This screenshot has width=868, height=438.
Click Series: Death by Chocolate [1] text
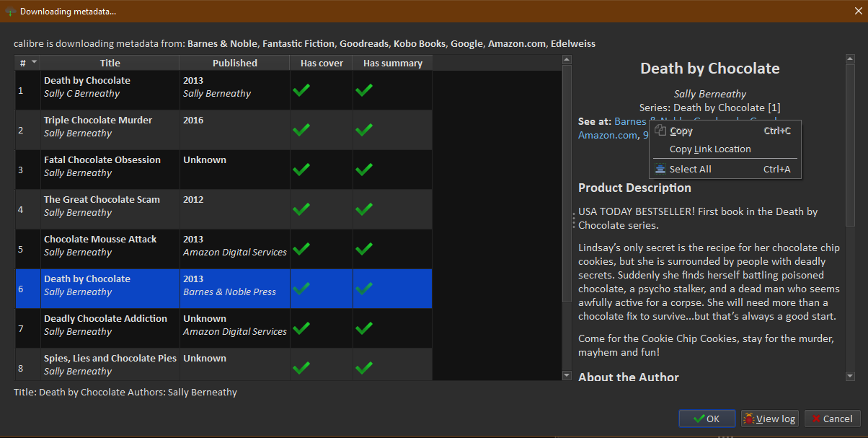pyautogui.click(x=710, y=108)
